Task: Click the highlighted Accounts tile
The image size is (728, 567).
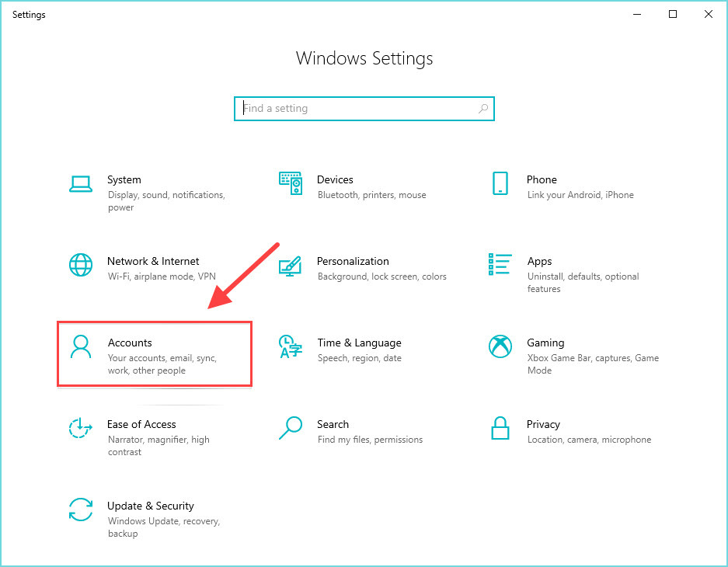Action: coord(154,353)
